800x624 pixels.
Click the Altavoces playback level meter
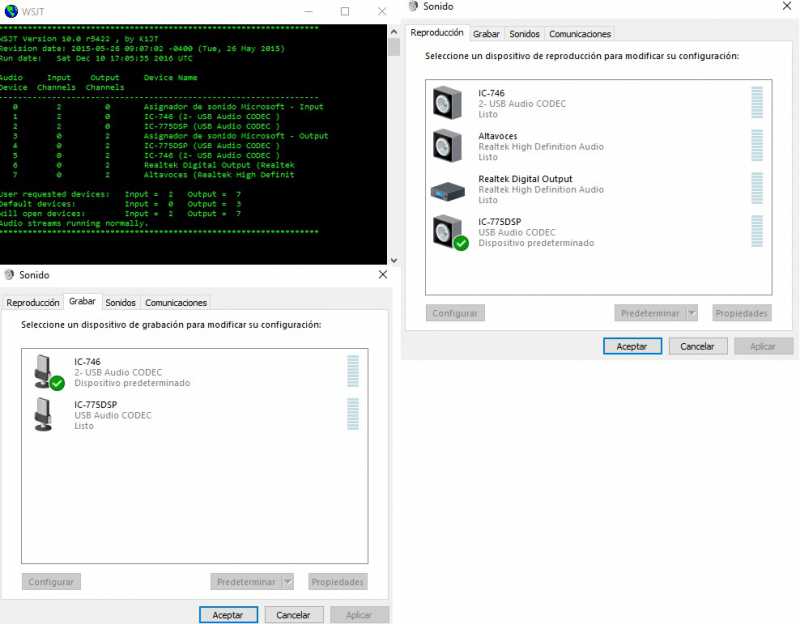click(x=757, y=145)
